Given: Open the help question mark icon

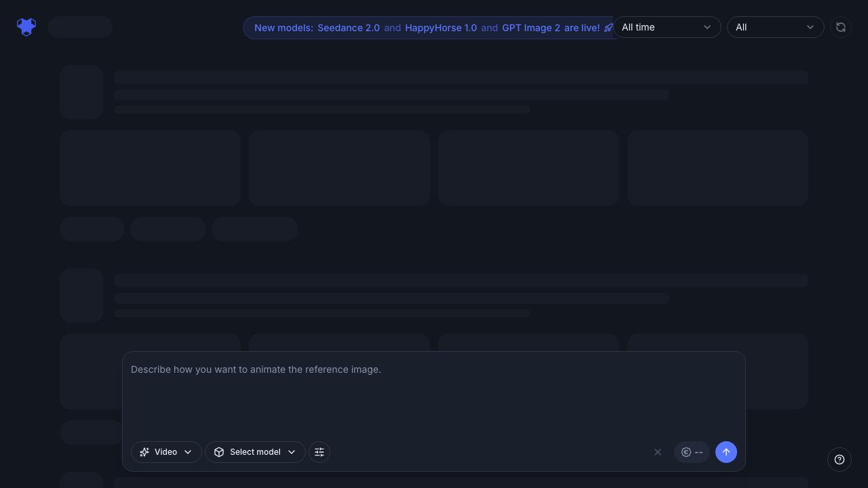Looking at the screenshot, I should (x=840, y=460).
